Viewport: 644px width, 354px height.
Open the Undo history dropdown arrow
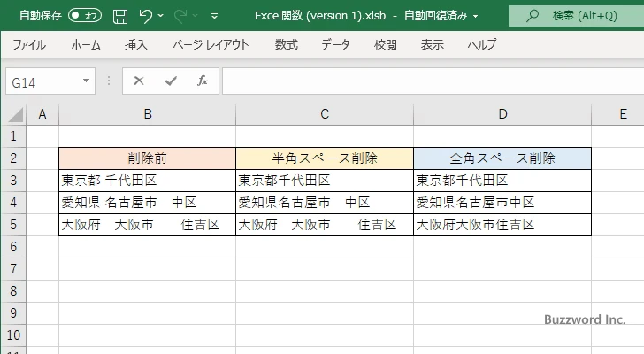tap(161, 16)
